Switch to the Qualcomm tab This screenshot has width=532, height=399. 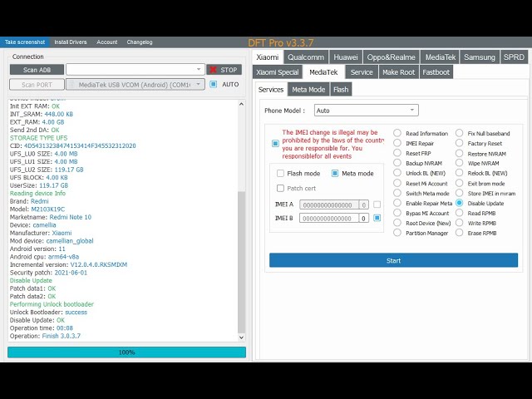coord(306,57)
